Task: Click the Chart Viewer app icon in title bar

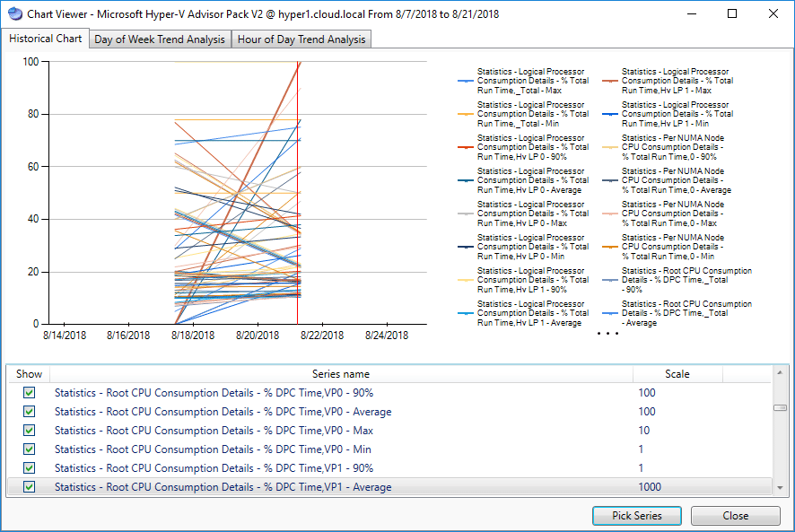Action: click(x=13, y=14)
